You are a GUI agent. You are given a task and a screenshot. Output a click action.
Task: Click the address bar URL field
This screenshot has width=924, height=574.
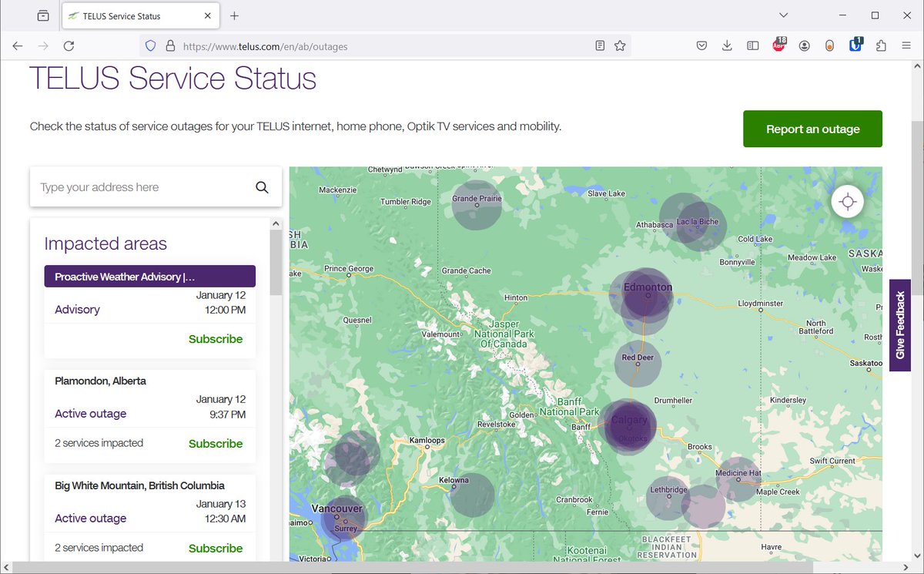coord(385,46)
